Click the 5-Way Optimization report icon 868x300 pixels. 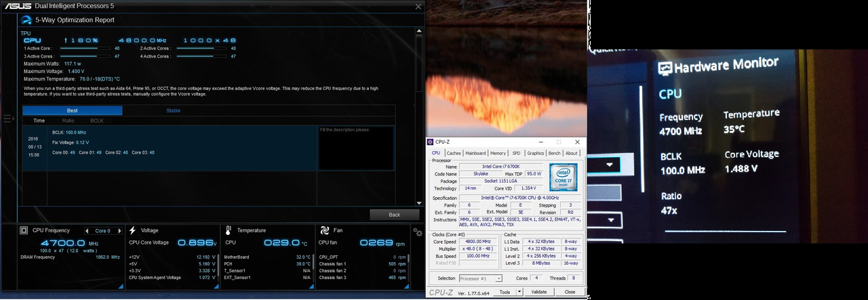coord(26,20)
